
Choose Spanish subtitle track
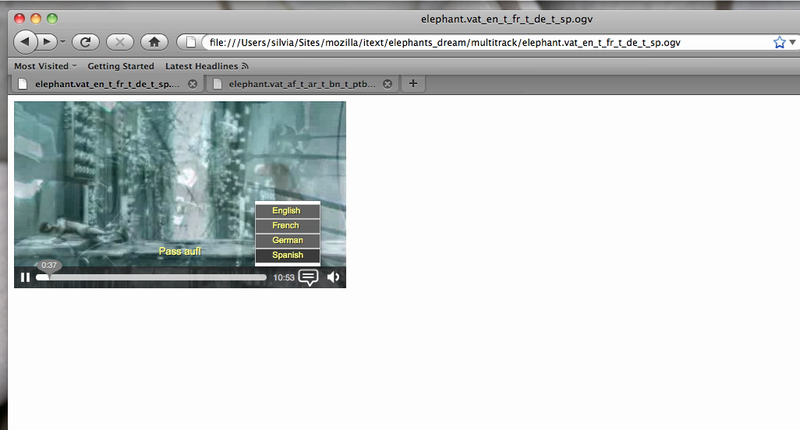pyautogui.click(x=286, y=255)
